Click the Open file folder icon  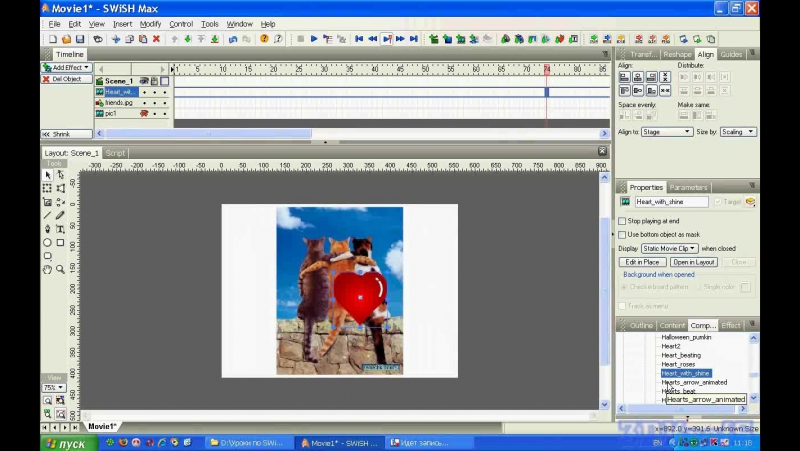pyautogui.click(x=66, y=39)
